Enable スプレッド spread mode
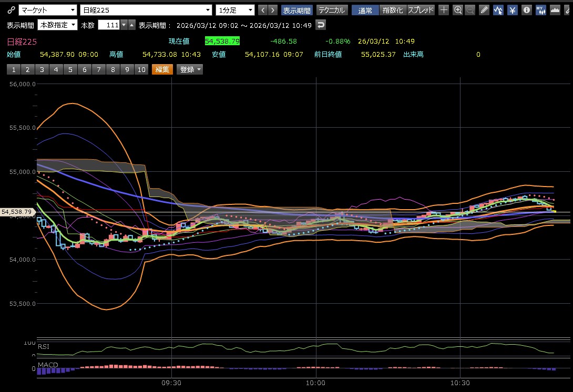573x392 pixels. pyautogui.click(x=421, y=10)
